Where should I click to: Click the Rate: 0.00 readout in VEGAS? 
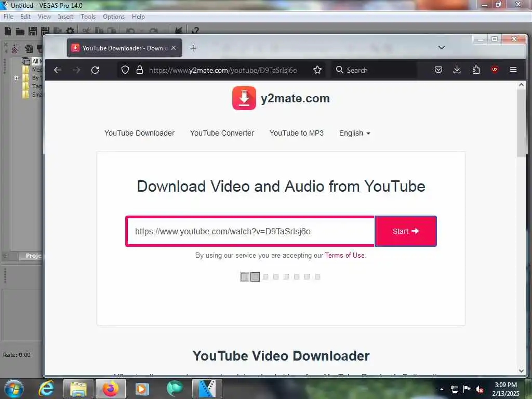17,354
